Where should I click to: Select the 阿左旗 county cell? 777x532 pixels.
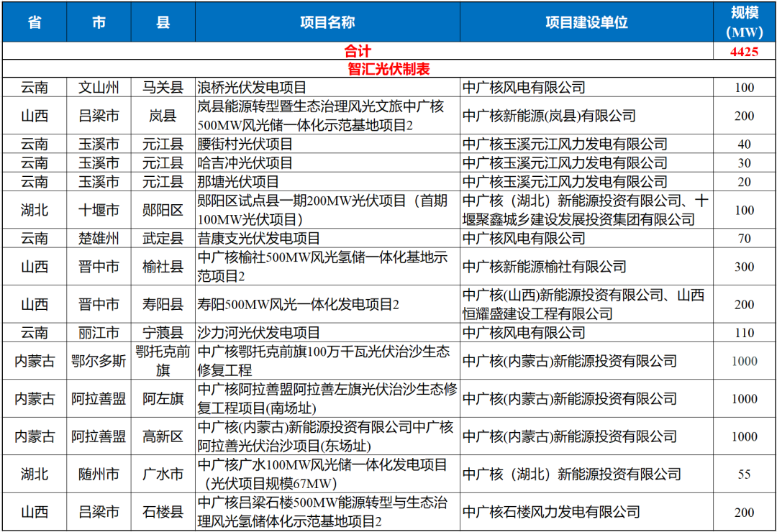[163, 398]
